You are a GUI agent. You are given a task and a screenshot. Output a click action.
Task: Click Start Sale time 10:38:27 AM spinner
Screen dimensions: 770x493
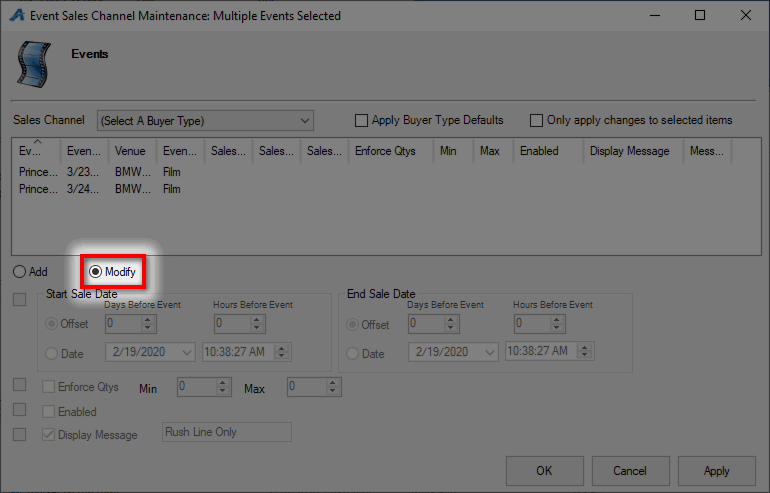click(x=281, y=352)
